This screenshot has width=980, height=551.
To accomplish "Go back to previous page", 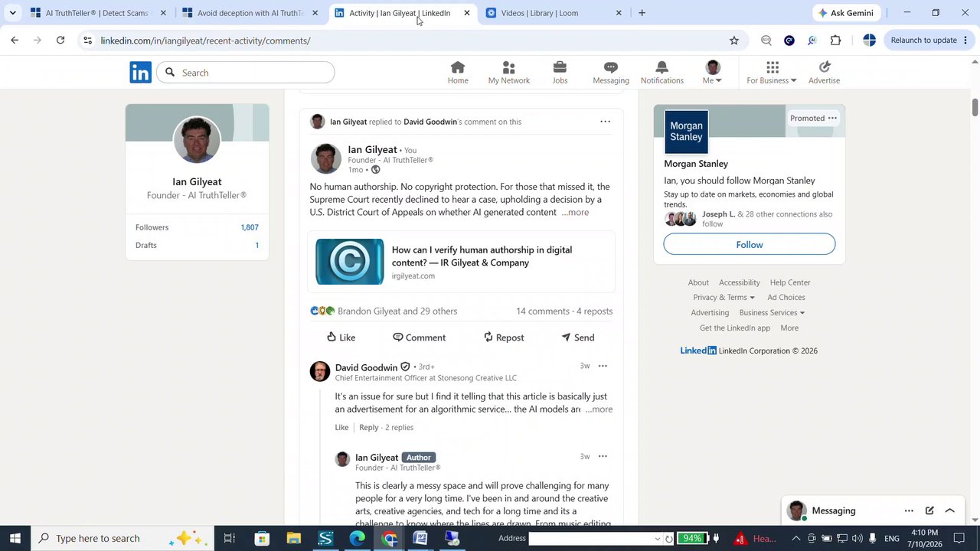I will pyautogui.click(x=15, y=41).
